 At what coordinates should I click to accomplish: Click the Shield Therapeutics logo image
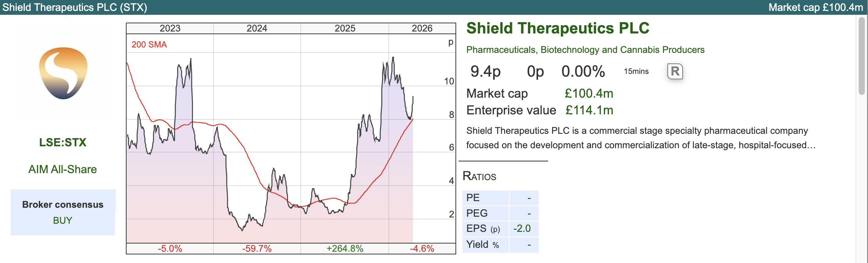[63, 73]
